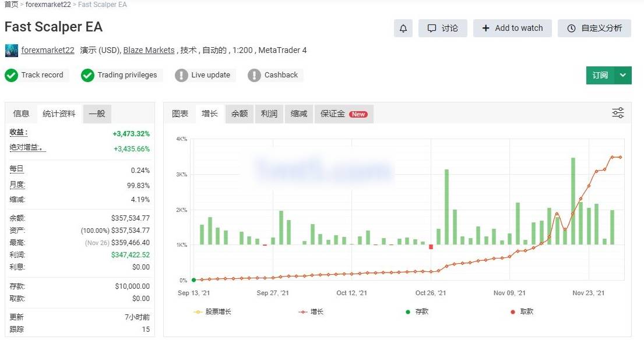Switch to the 余额 balance tab
This screenshot has height=340, width=644.
click(x=240, y=114)
